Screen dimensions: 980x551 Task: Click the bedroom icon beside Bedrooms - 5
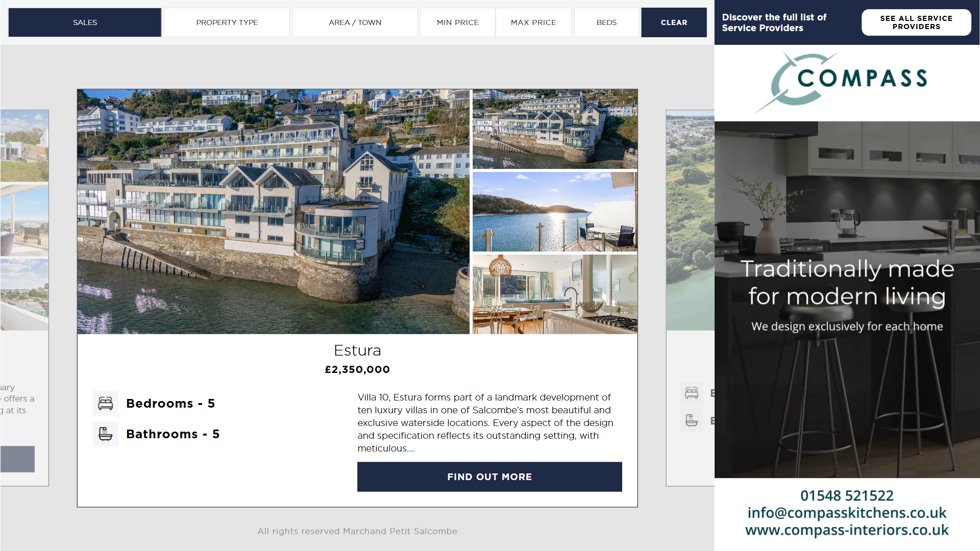[x=106, y=404]
